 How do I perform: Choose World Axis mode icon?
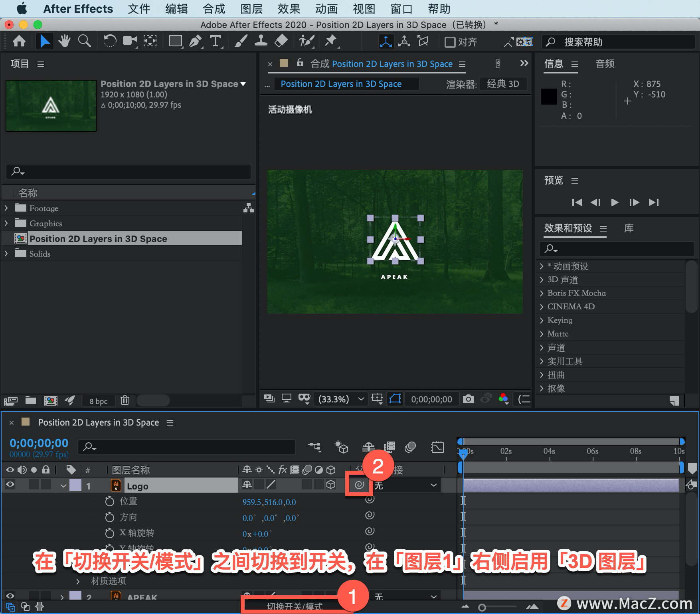(x=404, y=41)
